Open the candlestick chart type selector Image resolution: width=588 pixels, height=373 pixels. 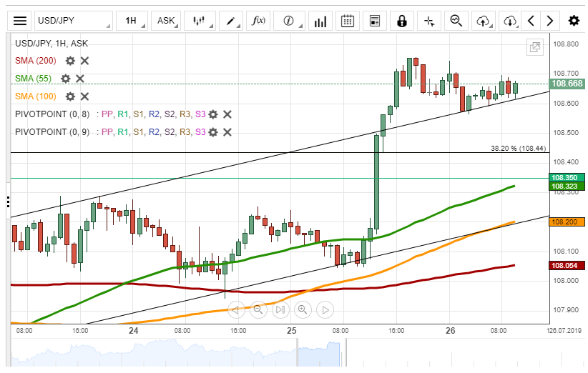tap(200, 21)
